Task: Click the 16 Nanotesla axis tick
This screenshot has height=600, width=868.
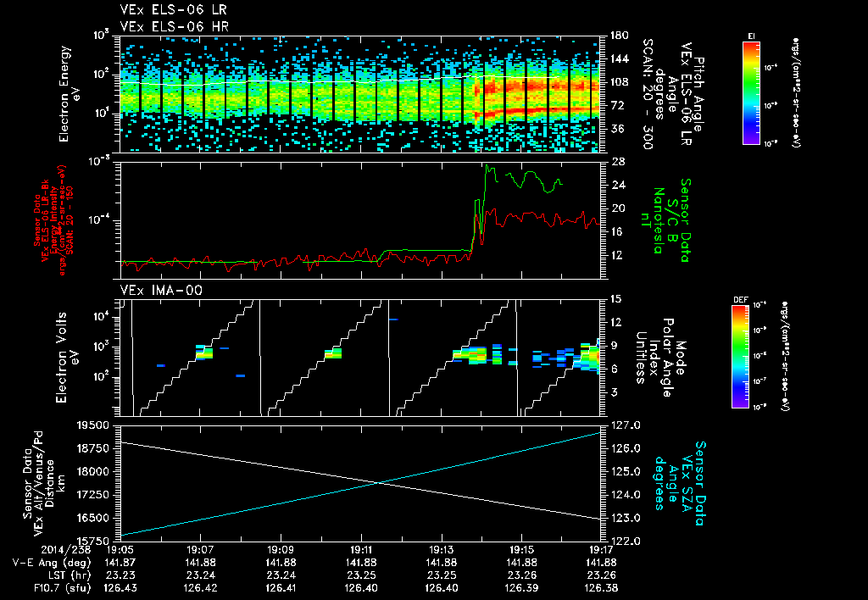Action: tap(619, 232)
